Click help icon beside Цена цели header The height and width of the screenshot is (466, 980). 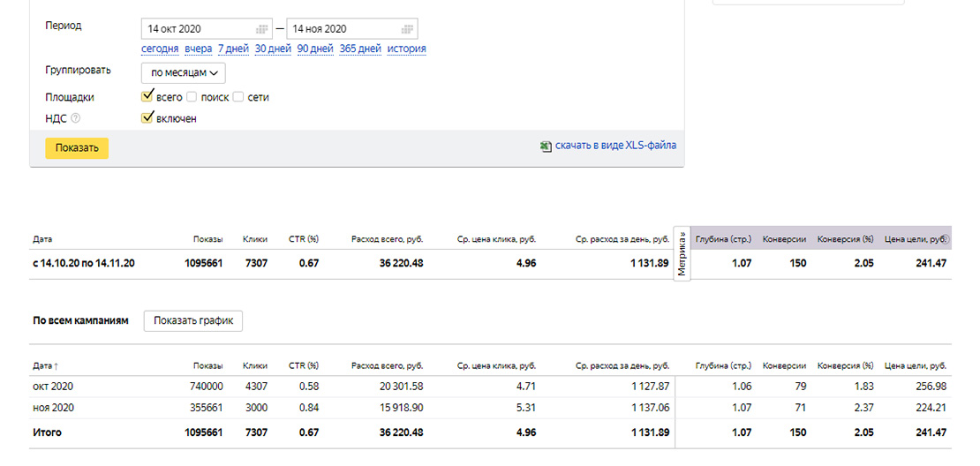[x=945, y=238]
